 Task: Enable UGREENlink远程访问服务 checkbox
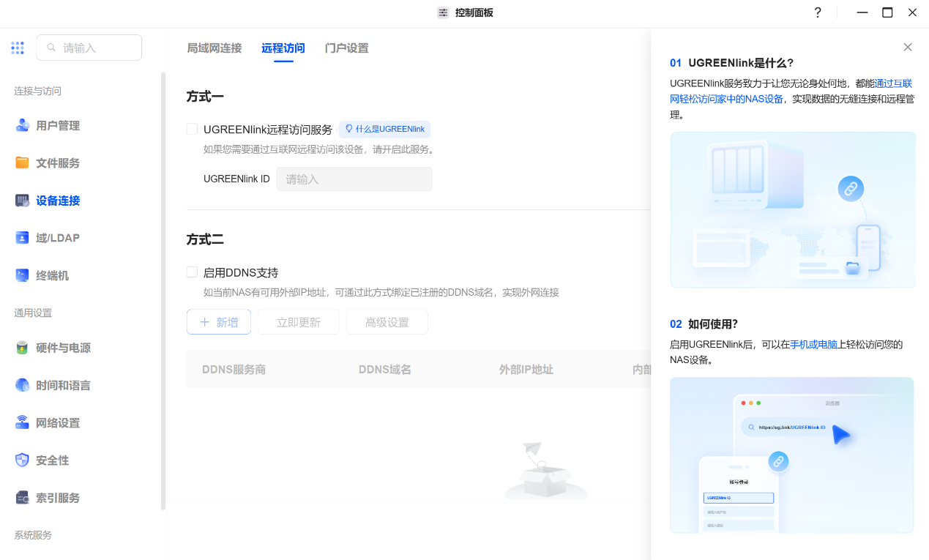[x=192, y=129]
